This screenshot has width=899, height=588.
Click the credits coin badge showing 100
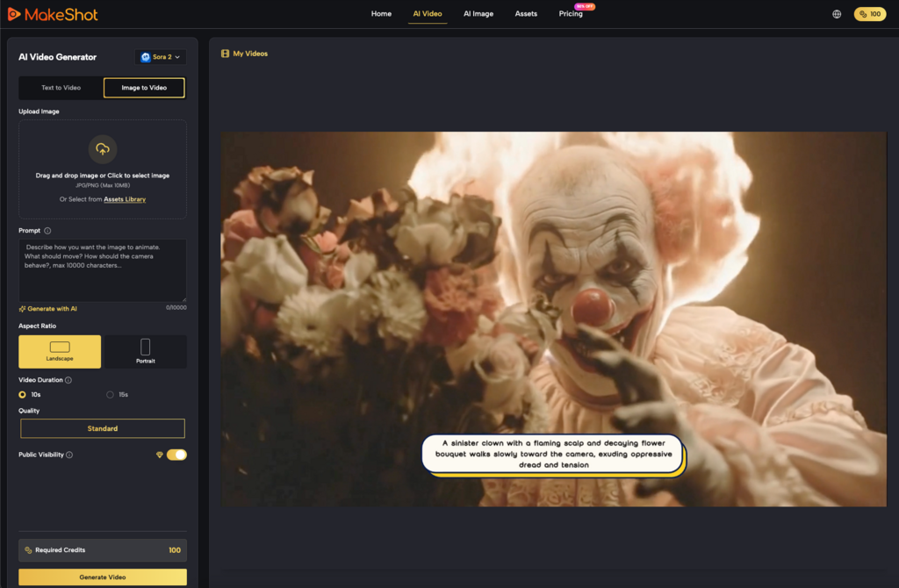click(869, 14)
